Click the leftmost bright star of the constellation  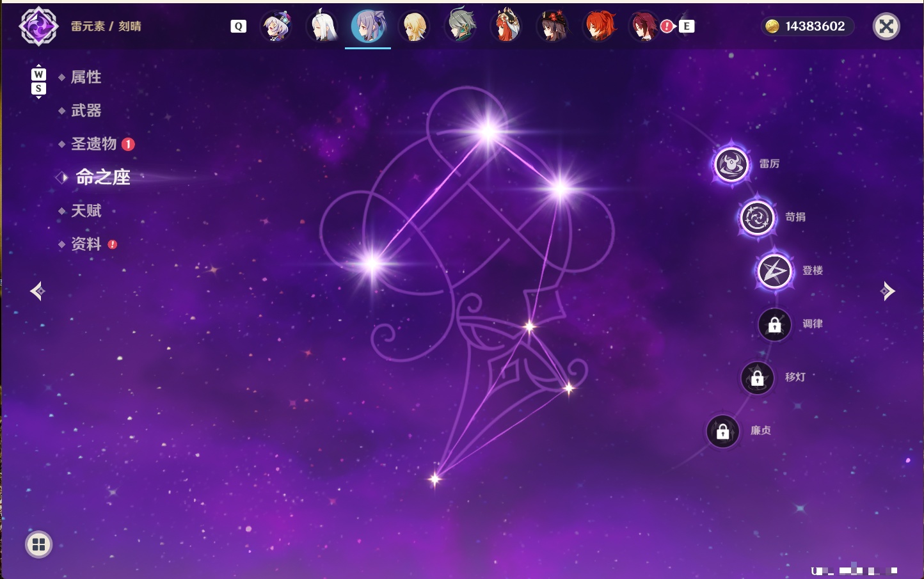372,262
